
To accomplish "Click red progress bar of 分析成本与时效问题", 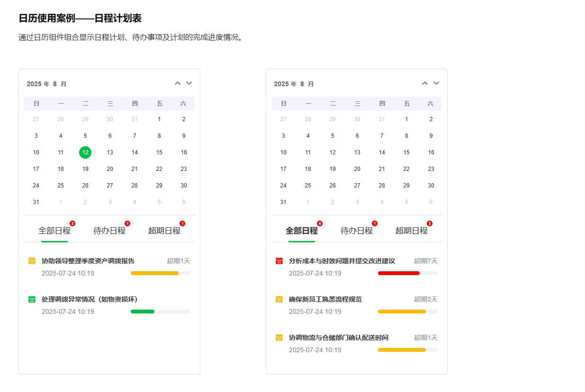I will coord(408,273).
